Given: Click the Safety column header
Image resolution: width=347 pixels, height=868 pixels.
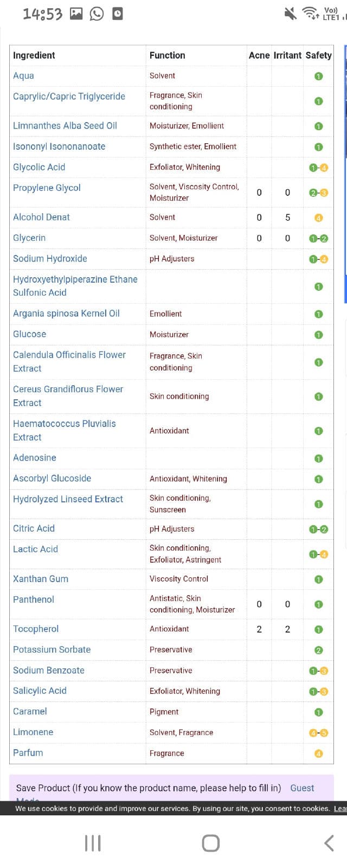Looking at the screenshot, I should pos(318,55).
